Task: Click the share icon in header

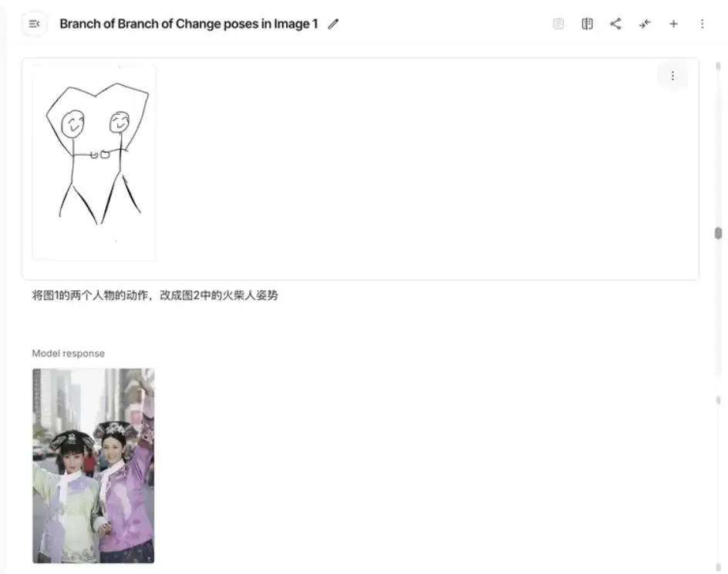Action: click(615, 24)
